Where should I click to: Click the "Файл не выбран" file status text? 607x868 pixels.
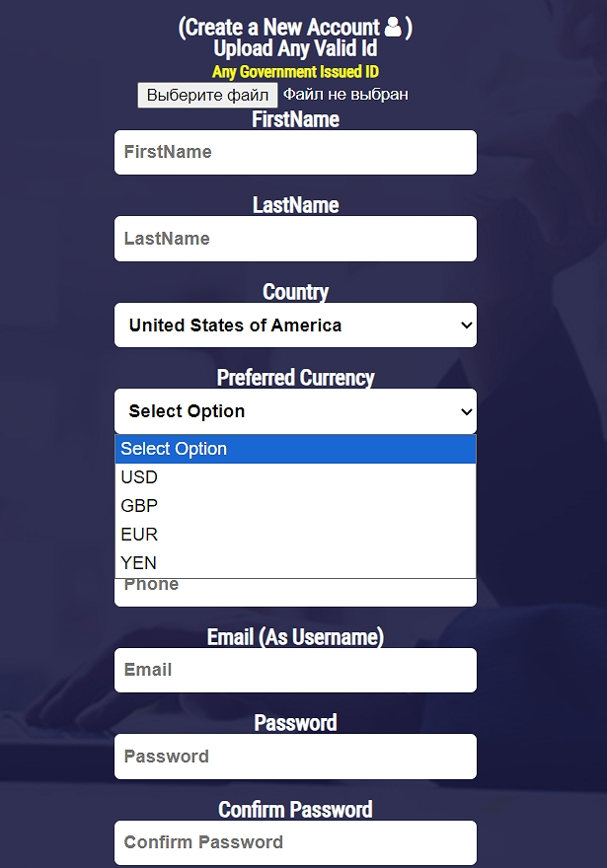coord(345,95)
